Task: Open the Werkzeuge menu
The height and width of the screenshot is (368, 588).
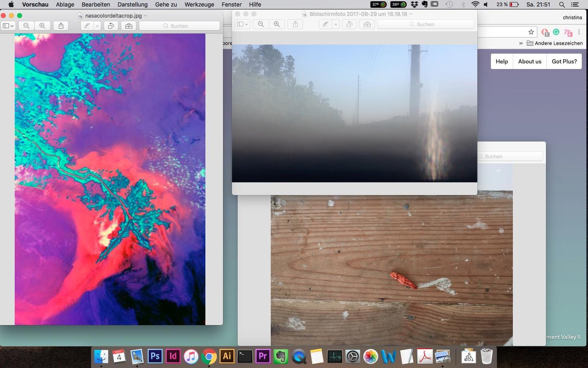Action: click(x=199, y=5)
